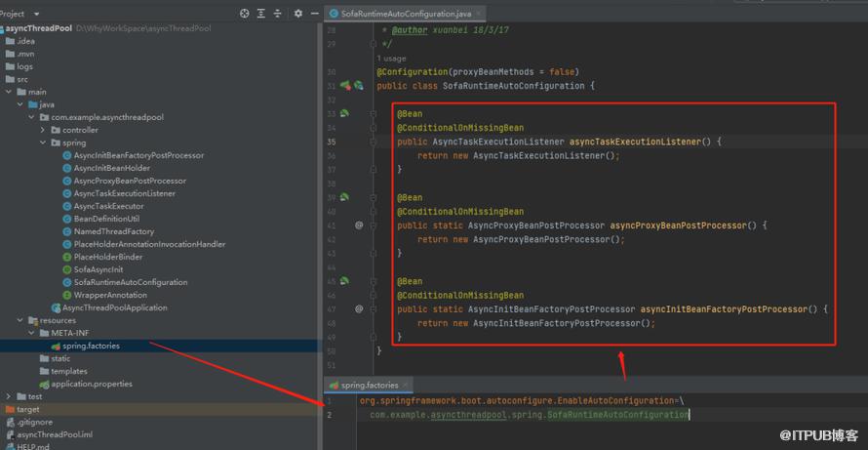Expand the test folder
This screenshot has height=450, width=868.
click(x=9, y=396)
